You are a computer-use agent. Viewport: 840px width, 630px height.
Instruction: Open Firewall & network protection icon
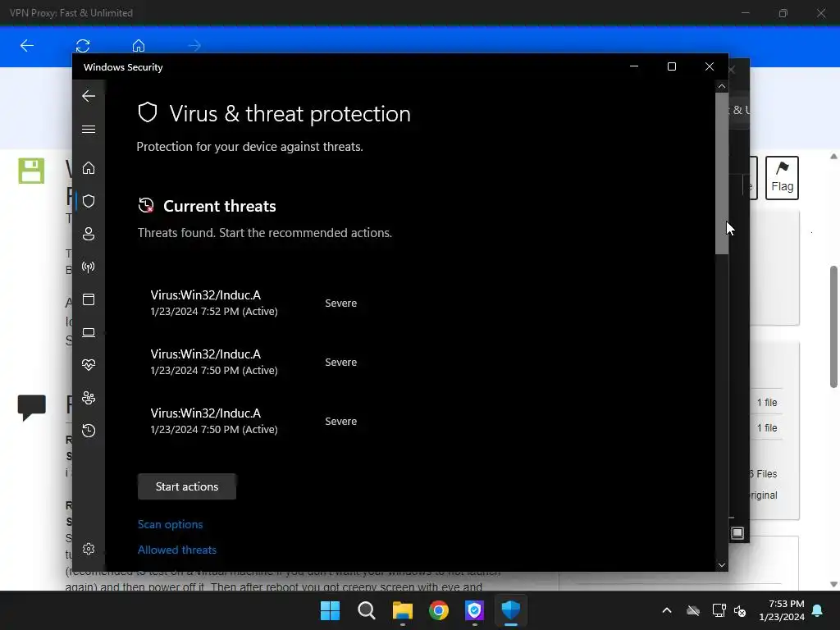[89, 267]
